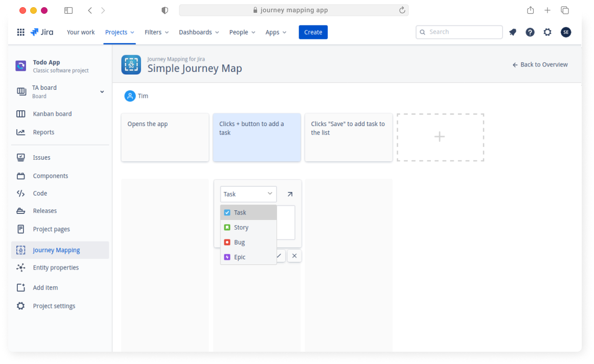Click the Jira logo
Image resolution: width=594 pixels, height=364 pixels.
tap(42, 32)
